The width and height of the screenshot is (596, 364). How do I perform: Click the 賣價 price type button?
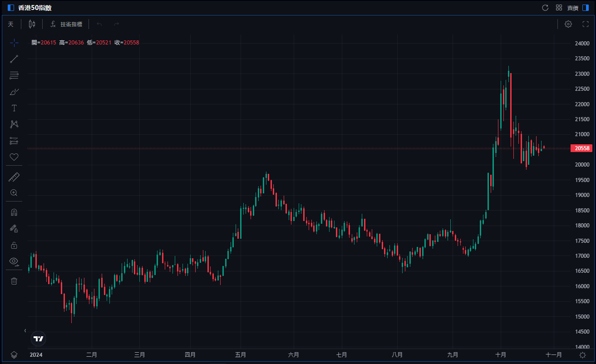[572, 8]
